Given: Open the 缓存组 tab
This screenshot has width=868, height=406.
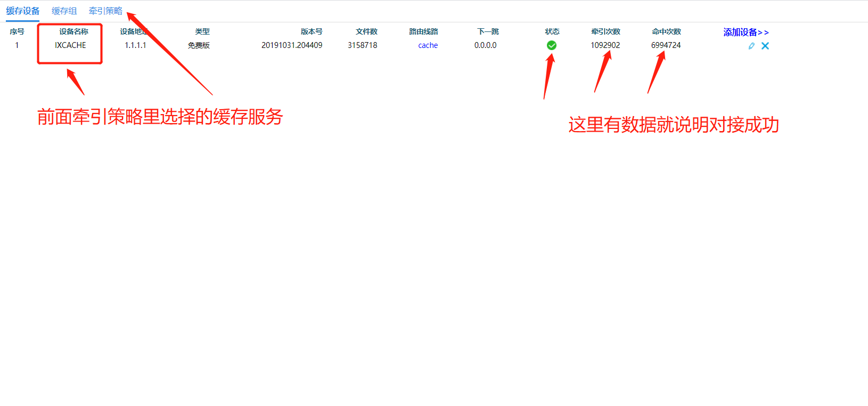Looking at the screenshot, I should coord(64,11).
